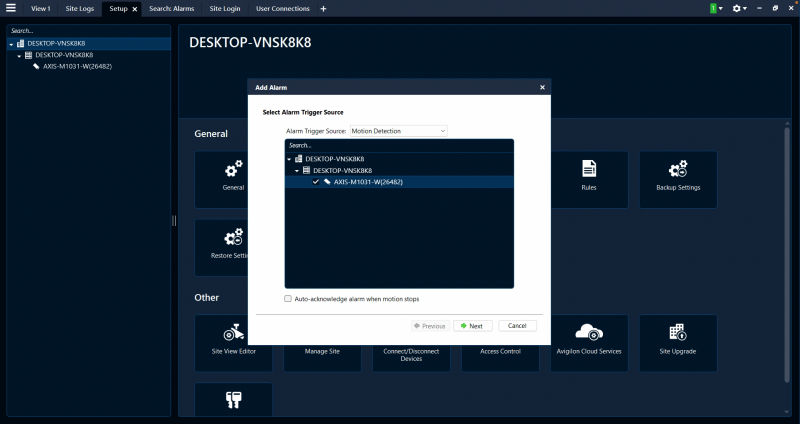Open the Rules tile
800x424 pixels.
click(x=589, y=179)
